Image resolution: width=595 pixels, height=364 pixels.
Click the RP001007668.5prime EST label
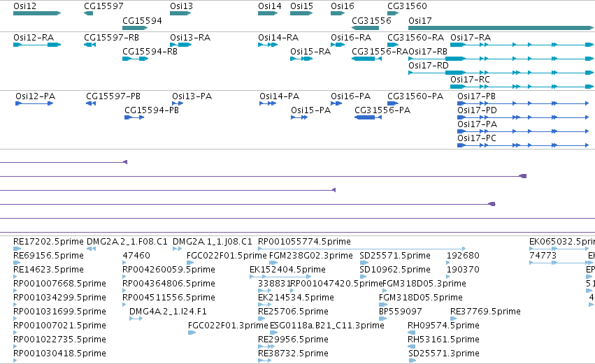[59, 284]
